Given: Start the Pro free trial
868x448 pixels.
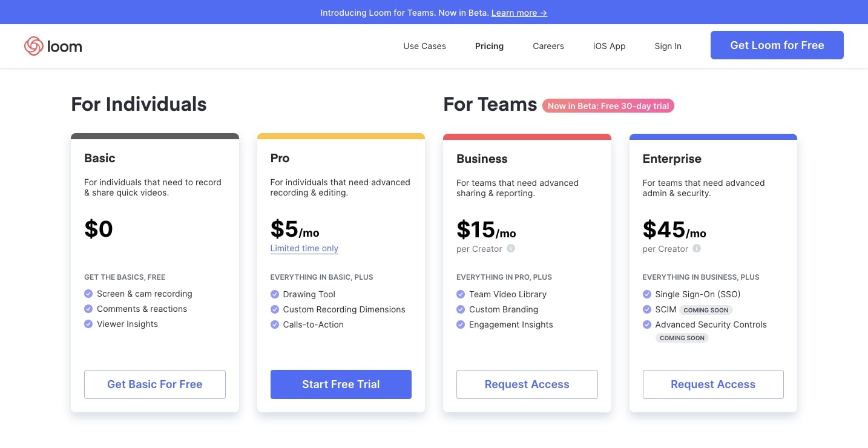Looking at the screenshot, I should [341, 384].
